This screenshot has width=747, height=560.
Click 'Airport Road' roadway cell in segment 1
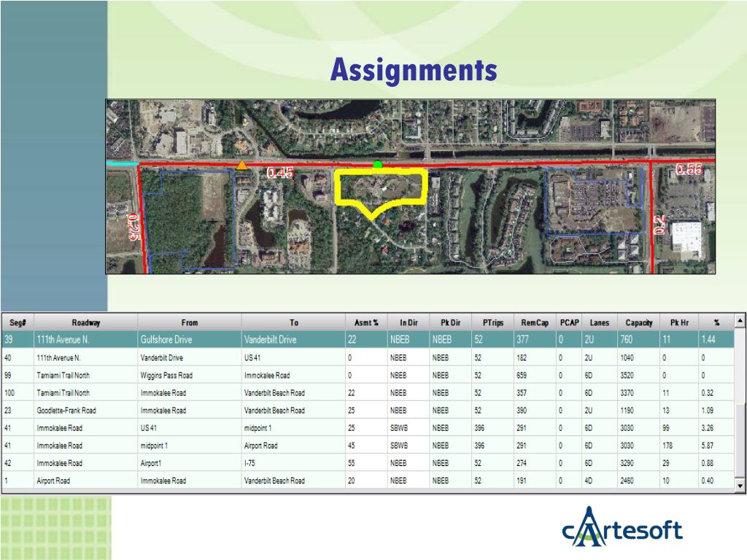(86, 481)
